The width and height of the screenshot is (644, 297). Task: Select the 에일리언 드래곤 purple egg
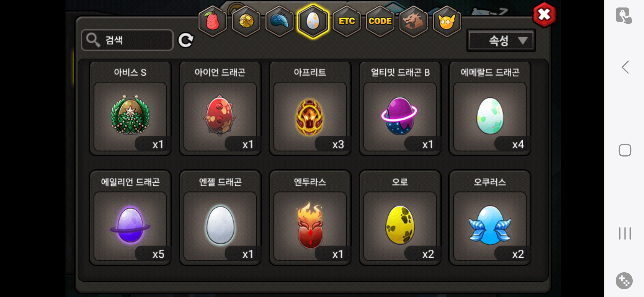130,218
